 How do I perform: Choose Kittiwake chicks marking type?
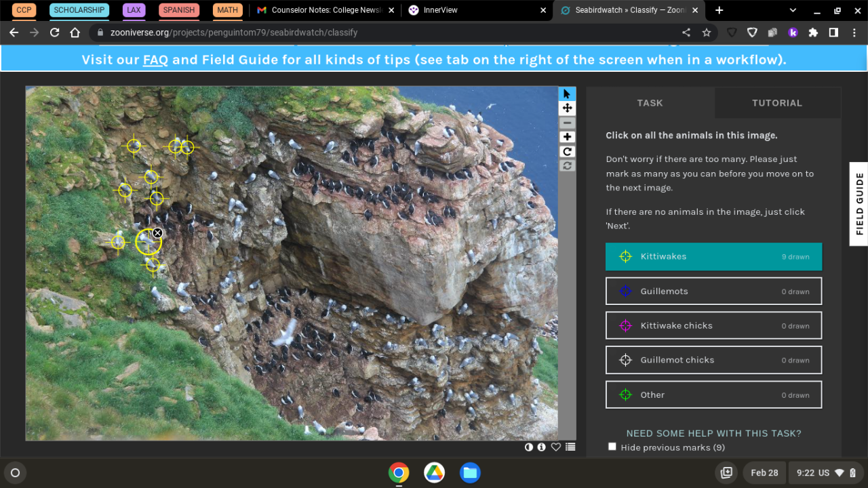click(713, 326)
